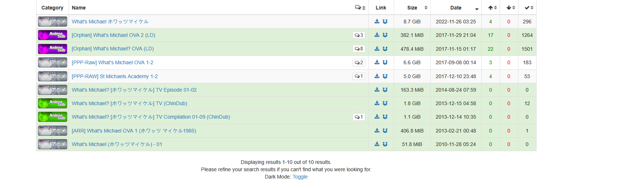This screenshot has width=644, height=188.
Task: Open TV Compilation 01-09 (ChinDub) torrent page
Action: click(150, 117)
